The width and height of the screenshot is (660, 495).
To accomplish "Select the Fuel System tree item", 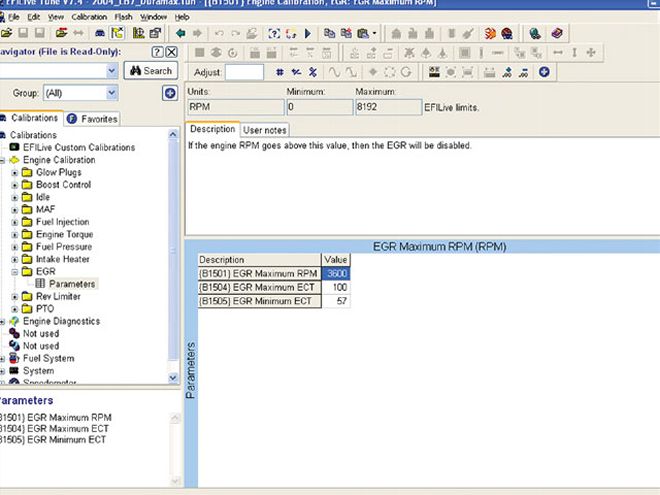I will click(x=48, y=358).
